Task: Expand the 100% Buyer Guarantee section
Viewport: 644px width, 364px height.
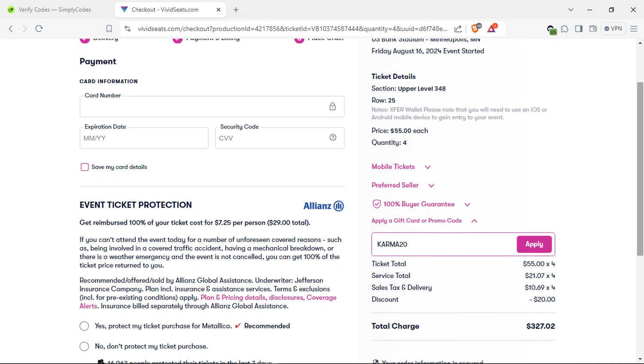Action: (x=421, y=204)
